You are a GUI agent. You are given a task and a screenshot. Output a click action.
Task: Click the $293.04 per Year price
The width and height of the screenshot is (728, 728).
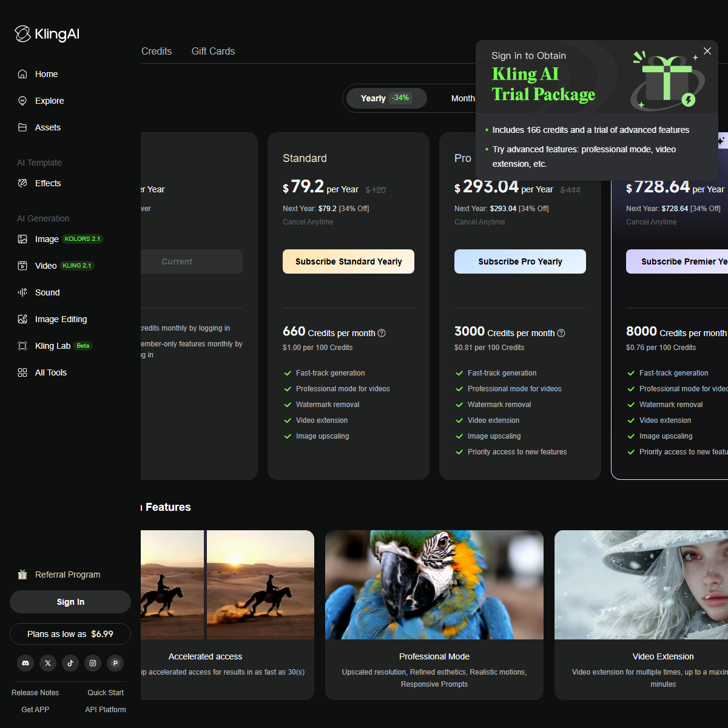504,187
